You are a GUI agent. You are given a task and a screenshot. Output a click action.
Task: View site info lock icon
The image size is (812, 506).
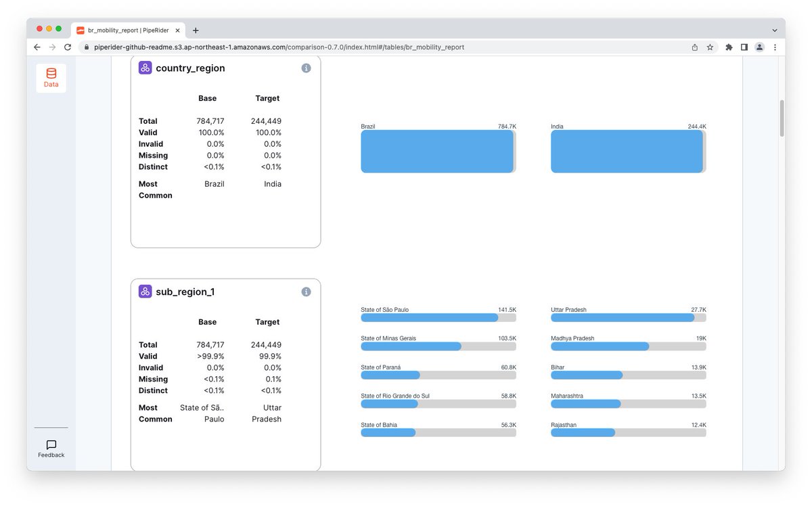coord(85,47)
